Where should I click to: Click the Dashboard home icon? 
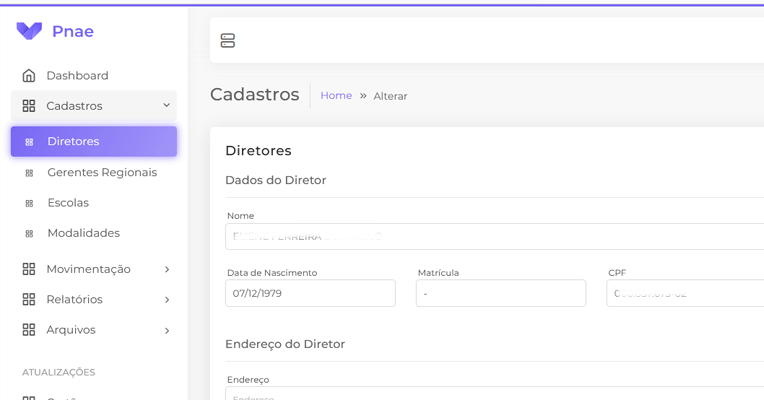coord(29,76)
